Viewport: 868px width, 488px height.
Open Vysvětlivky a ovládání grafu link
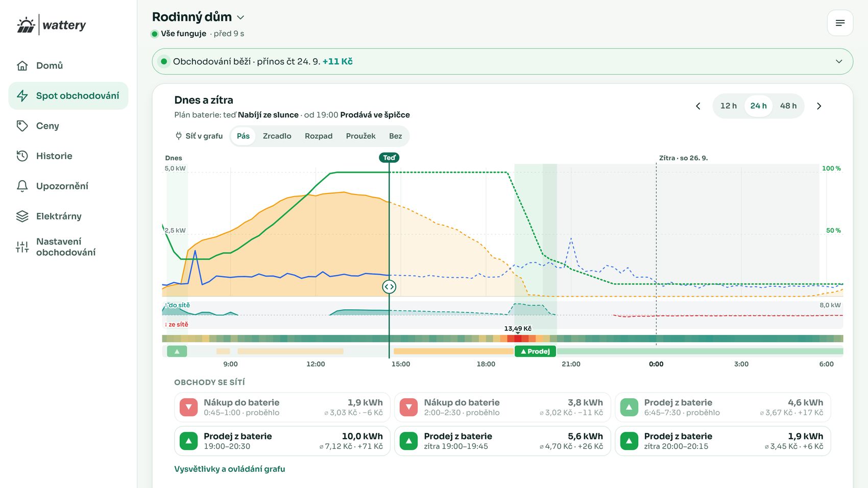(x=229, y=469)
